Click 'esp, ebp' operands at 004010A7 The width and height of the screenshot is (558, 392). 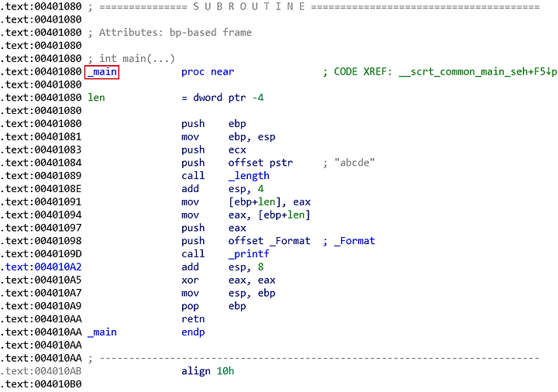coord(252,293)
